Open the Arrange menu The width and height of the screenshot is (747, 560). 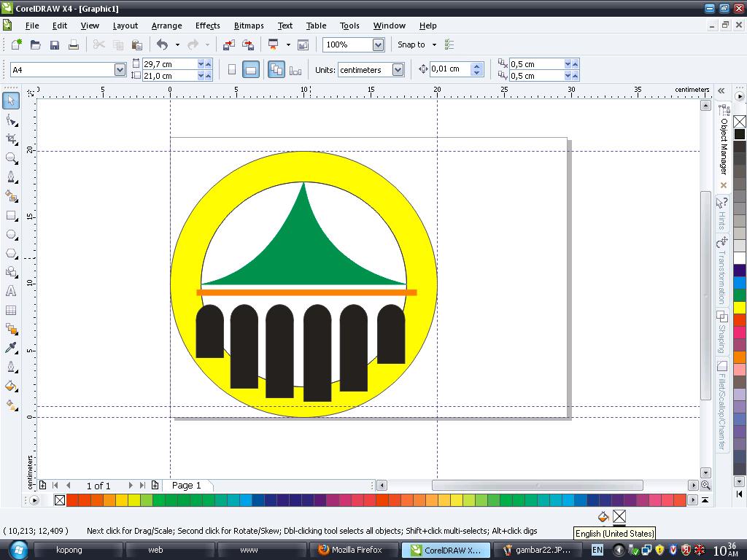pos(166,26)
